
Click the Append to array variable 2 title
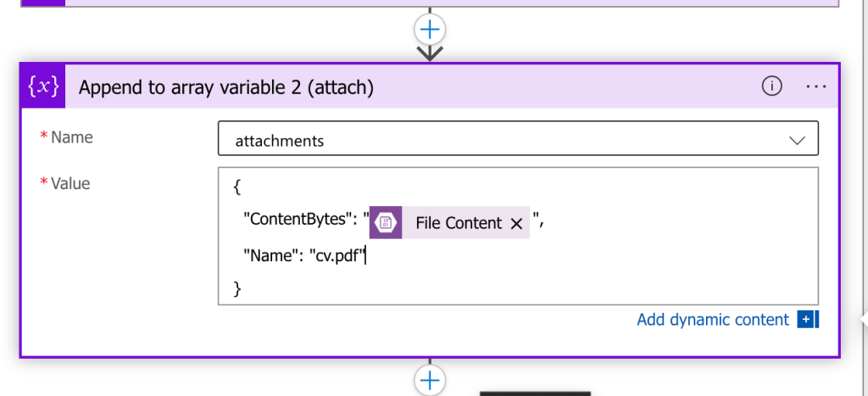tap(225, 87)
